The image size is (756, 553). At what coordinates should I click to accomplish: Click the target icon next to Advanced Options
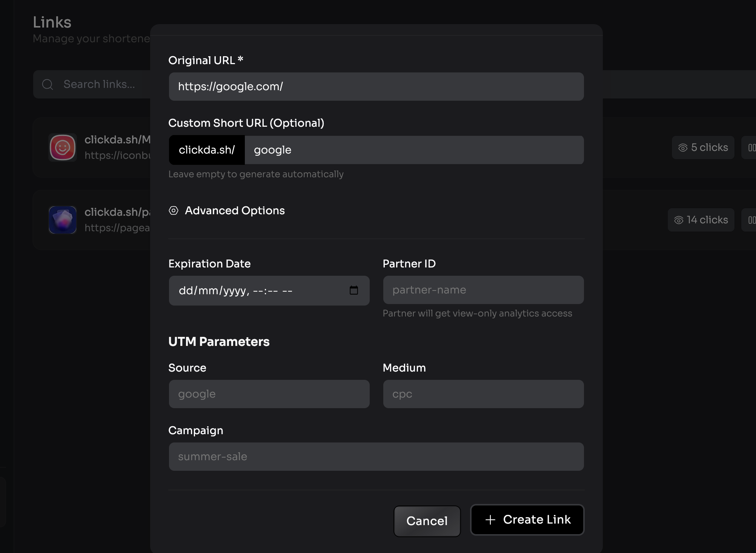[173, 211]
